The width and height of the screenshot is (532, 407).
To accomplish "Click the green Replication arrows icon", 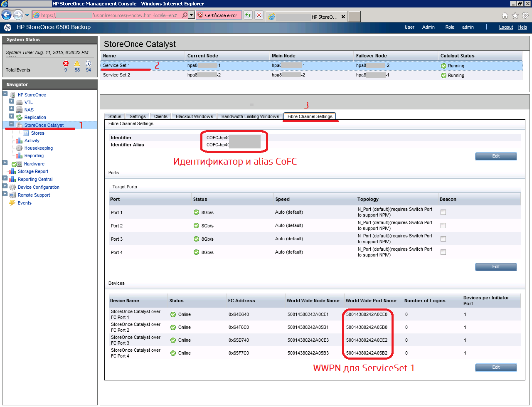I will click(x=19, y=117).
